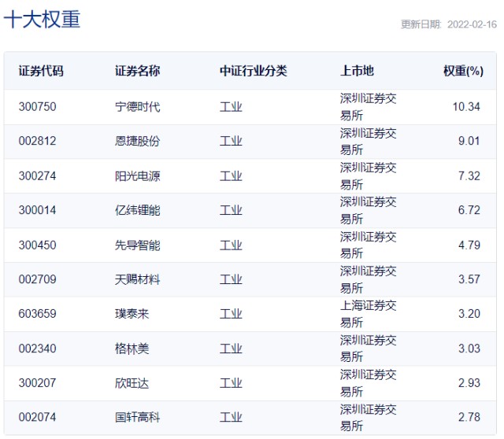Select stock code 002074

pyautogui.click(x=37, y=417)
